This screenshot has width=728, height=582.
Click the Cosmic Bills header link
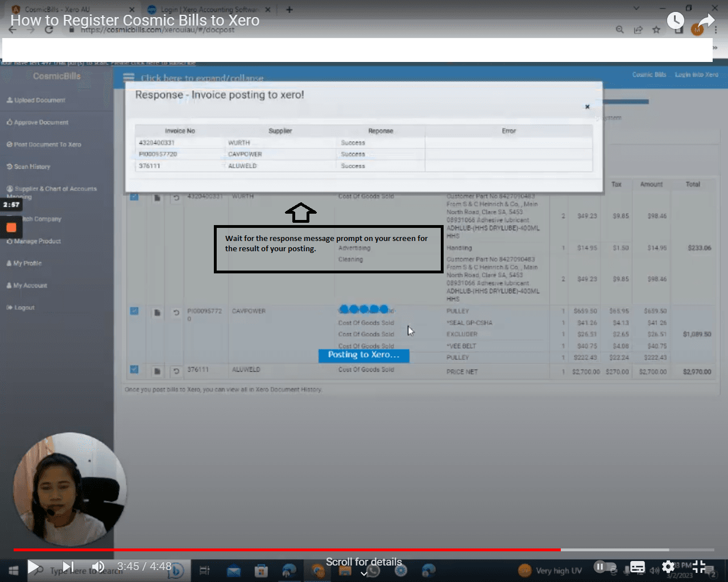649,74
